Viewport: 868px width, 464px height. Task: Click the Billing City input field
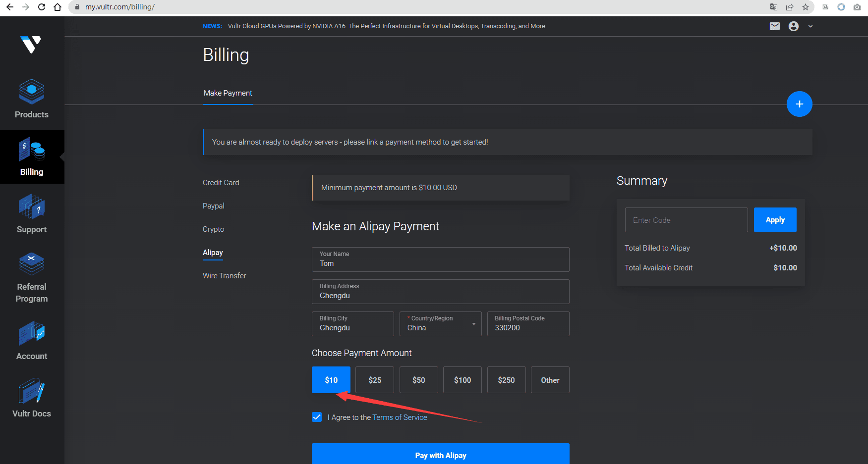[x=353, y=324]
